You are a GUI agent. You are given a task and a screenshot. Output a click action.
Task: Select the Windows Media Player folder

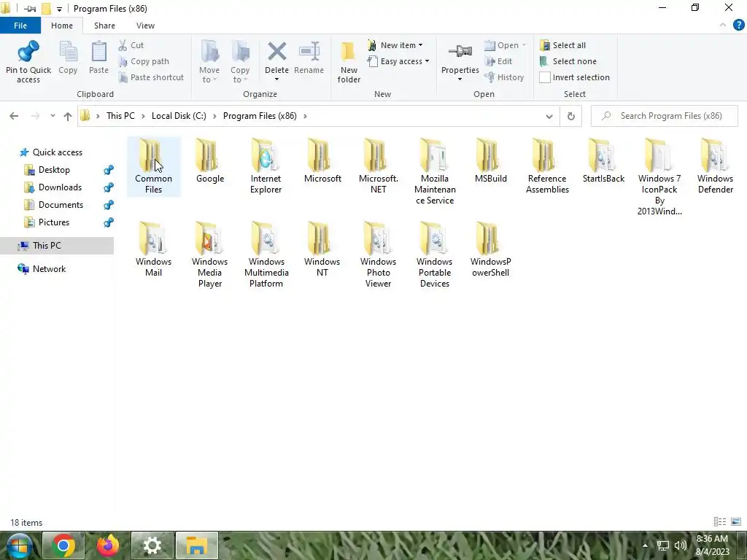pos(209,254)
